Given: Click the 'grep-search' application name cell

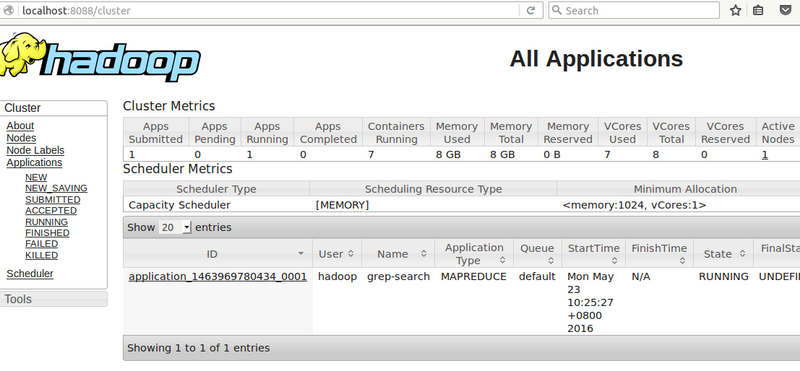Looking at the screenshot, I should (x=398, y=277).
